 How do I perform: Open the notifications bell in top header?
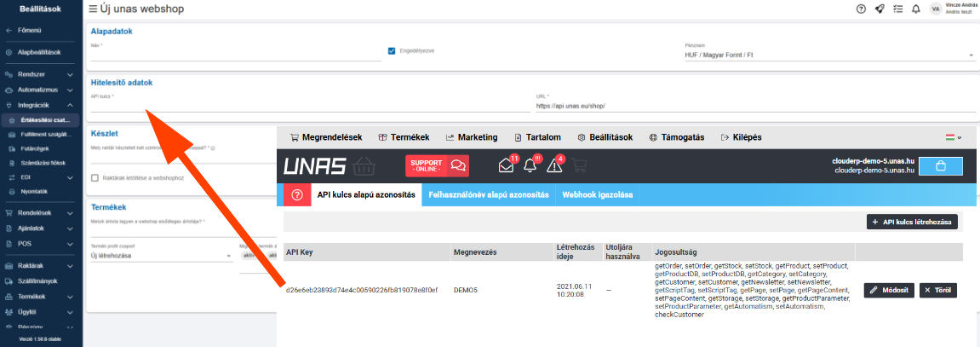tap(916, 9)
